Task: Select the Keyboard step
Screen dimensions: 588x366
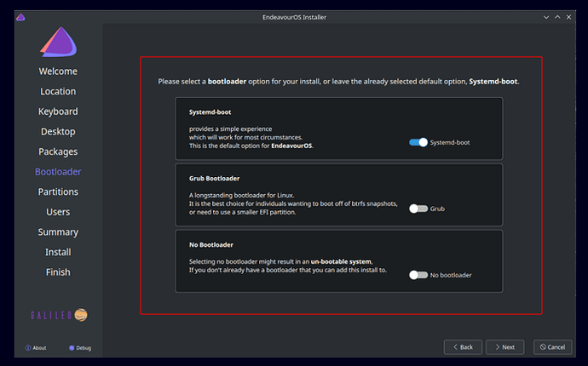Action: 58,112
